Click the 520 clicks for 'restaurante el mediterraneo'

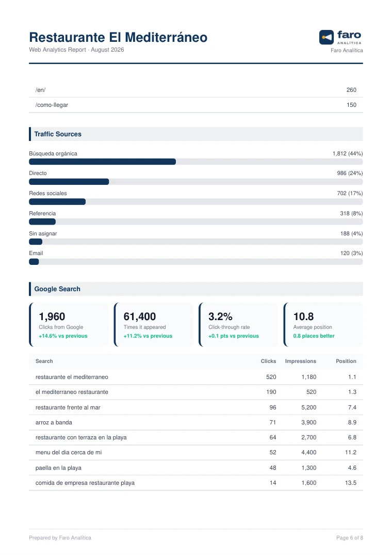(x=271, y=377)
